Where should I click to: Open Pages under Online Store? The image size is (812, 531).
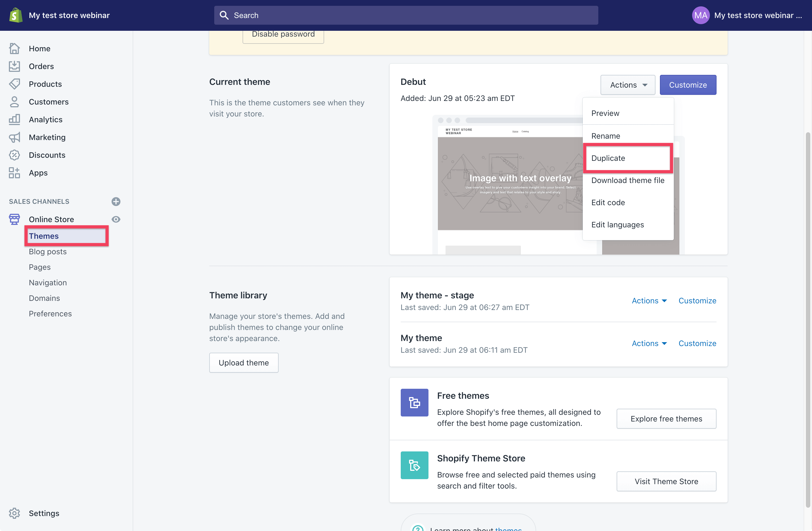point(40,267)
